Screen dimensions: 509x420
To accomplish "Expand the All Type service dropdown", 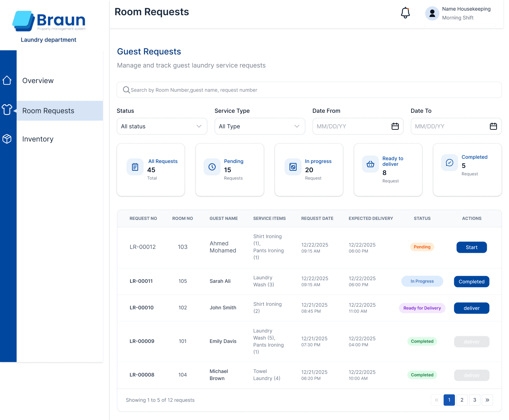I will (260, 126).
